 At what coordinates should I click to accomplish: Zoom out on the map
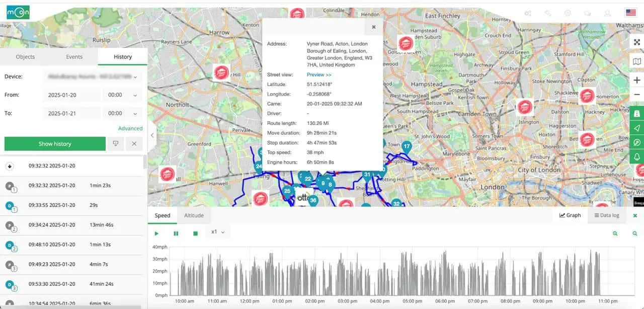637,95
